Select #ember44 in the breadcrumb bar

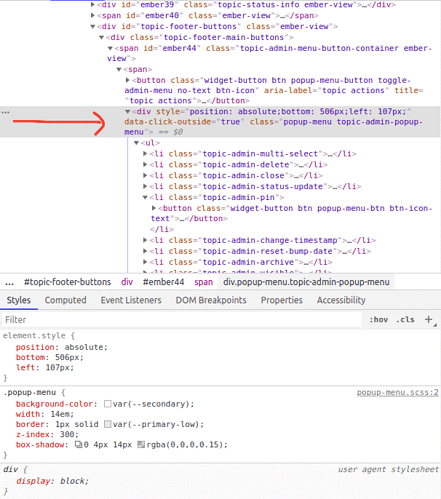coord(163,282)
